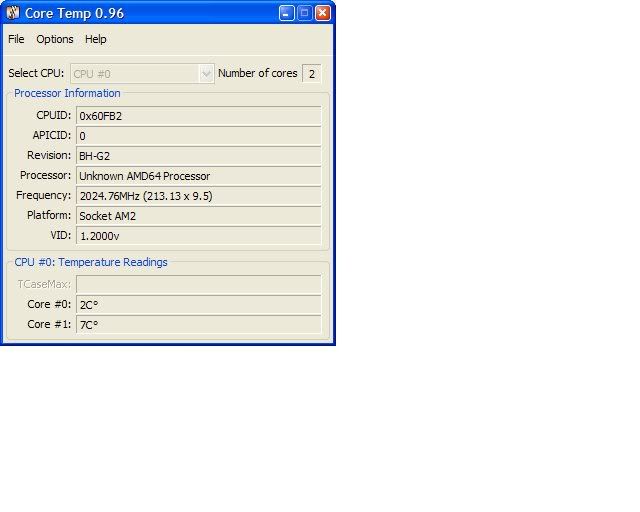This screenshot has height=512, width=640.
Task: Click the Platform value Socket AM2
Action: tap(198, 216)
